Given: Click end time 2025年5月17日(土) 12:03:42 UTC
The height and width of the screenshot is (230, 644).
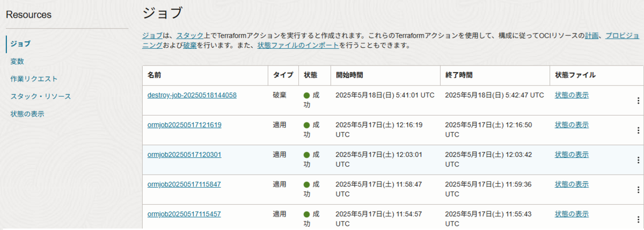Looking at the screenshot, I should point(489,159).
